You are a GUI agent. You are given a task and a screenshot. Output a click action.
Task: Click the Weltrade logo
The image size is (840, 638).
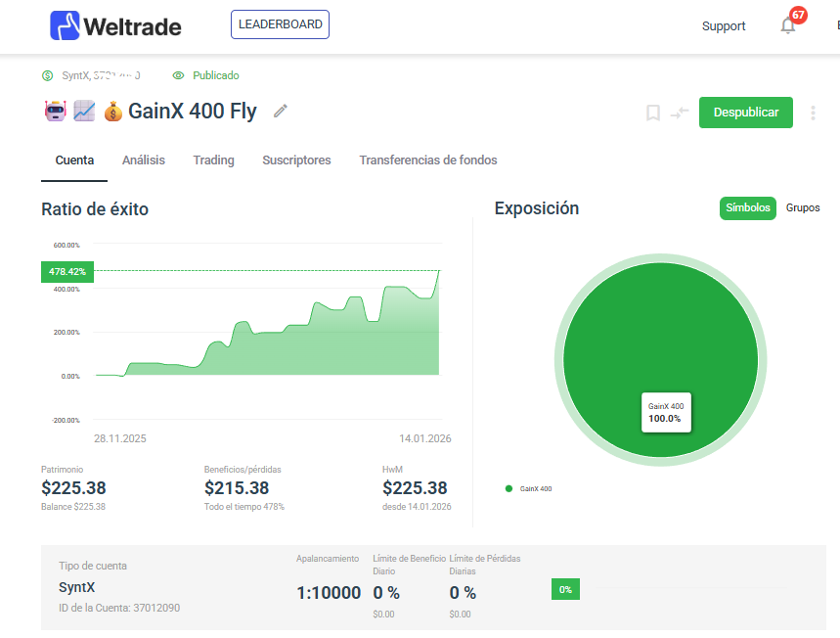(115, 25)
